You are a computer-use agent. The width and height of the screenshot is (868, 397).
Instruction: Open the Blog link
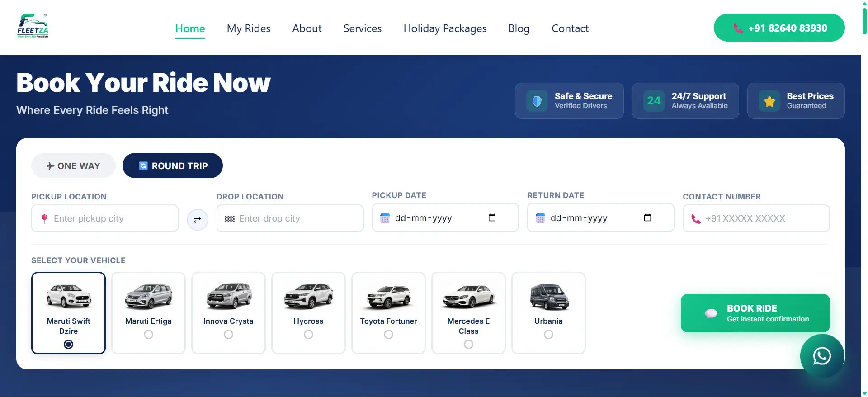519,28
